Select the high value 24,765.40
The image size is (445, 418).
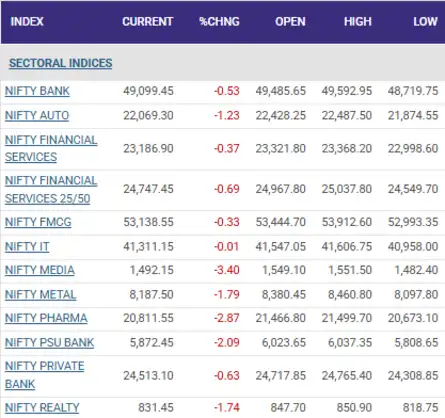coord(347,376)
